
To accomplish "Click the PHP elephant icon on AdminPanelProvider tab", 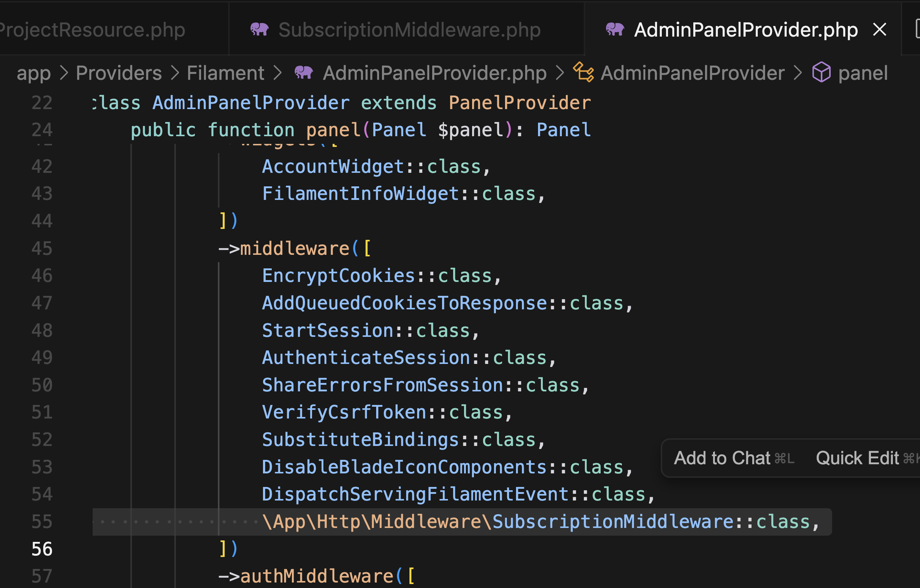I will [615, 29].
